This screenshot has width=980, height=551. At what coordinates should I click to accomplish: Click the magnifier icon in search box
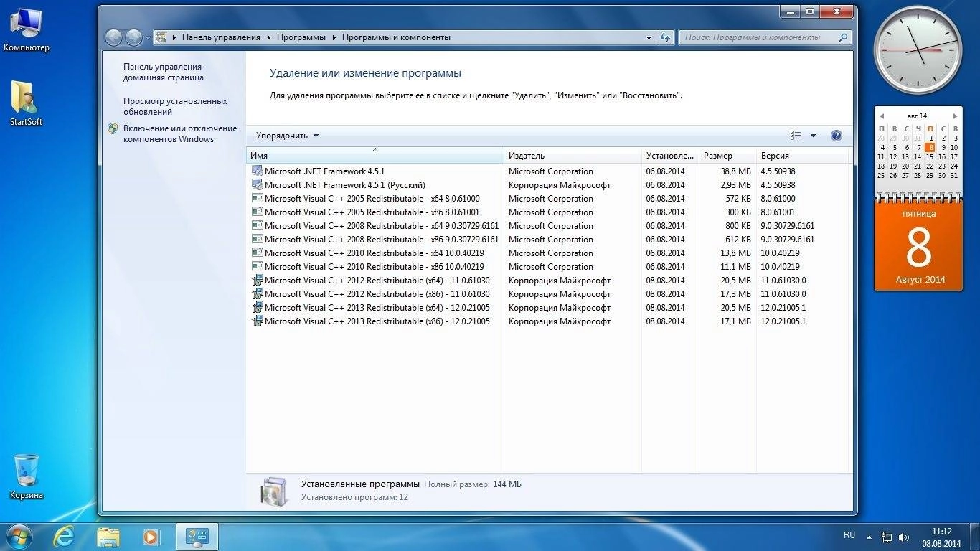(844, 37)
